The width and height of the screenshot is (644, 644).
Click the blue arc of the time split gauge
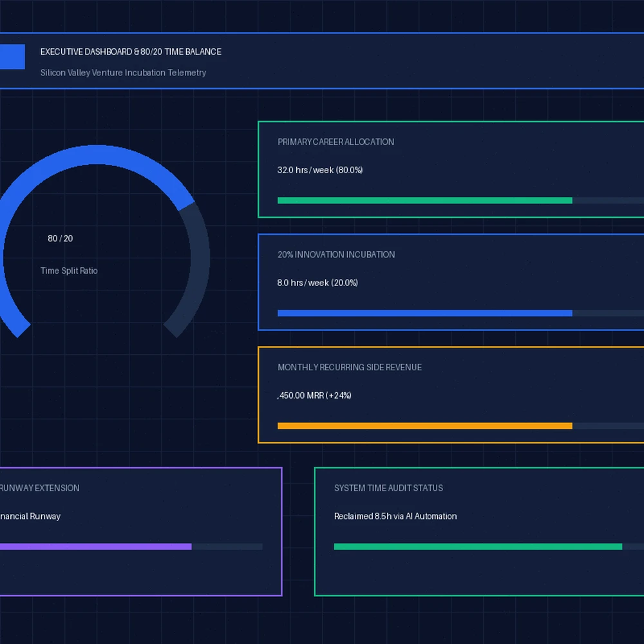pos(99,155)
